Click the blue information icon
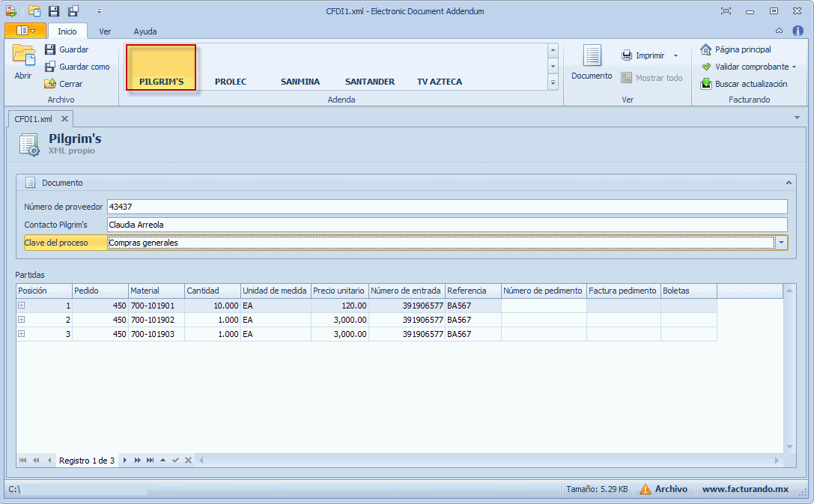The width and height of the screenshot is (814, 504). pos(798,31)
